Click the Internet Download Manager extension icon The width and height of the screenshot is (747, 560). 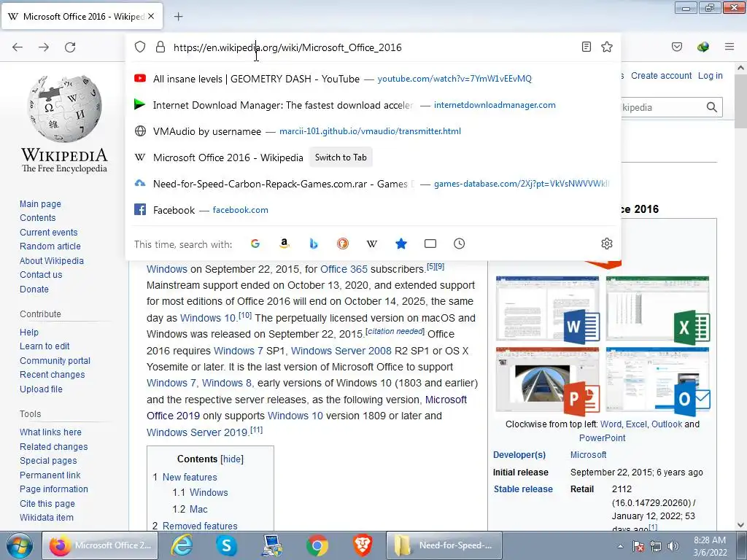(x=703, y=47)
